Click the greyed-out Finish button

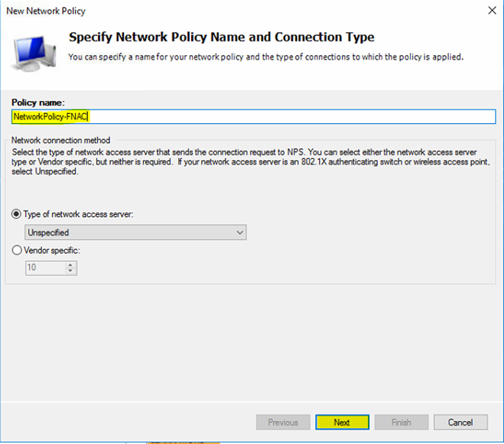(401, 422)
